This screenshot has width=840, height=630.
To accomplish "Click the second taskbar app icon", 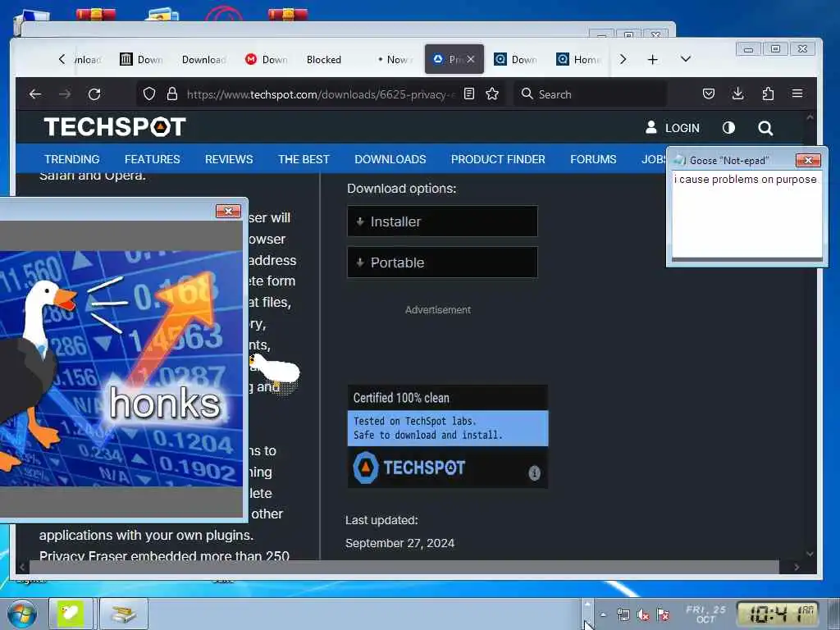I will pyautogui.click(x=124, y=614).
